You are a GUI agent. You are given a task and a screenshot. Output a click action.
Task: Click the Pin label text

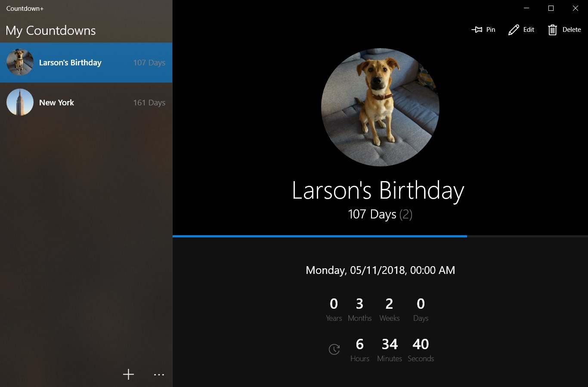click(x=491, y=30)
